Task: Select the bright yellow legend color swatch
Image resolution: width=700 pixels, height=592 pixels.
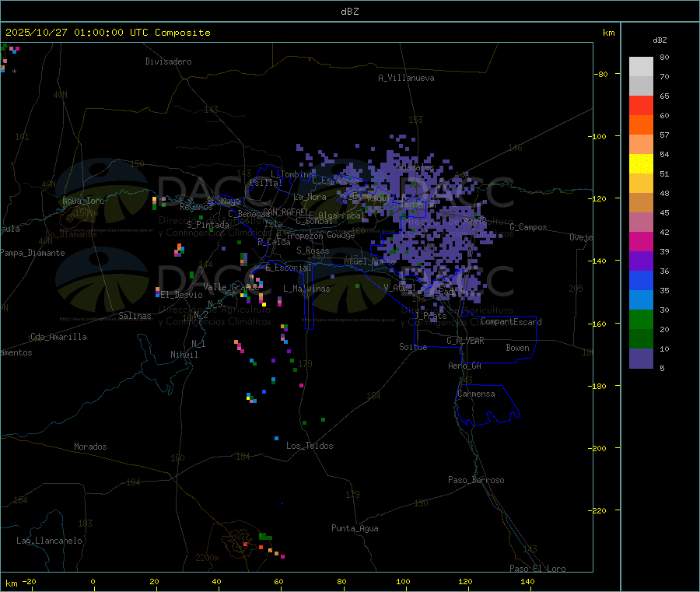Action: 641,163
